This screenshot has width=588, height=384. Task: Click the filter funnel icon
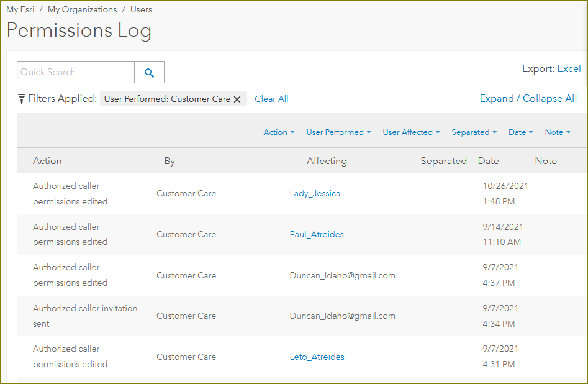[x=22, y=99]
